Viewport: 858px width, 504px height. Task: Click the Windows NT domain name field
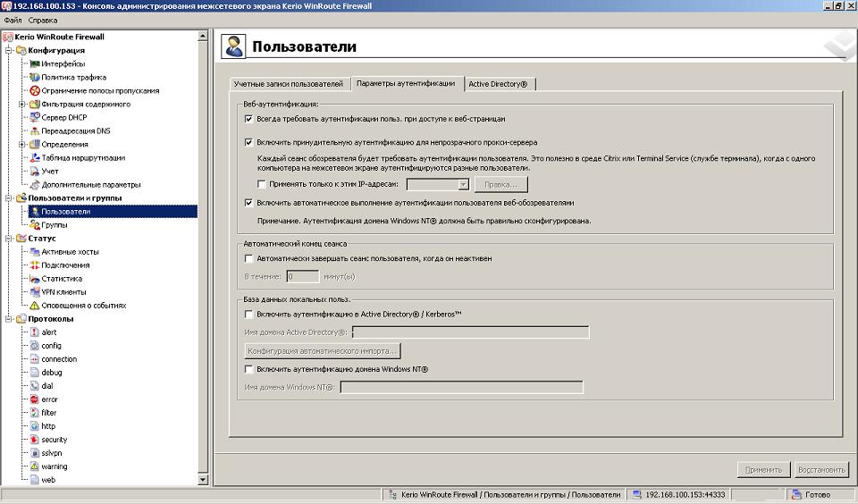pyautogui.click(x=461, y=388)
